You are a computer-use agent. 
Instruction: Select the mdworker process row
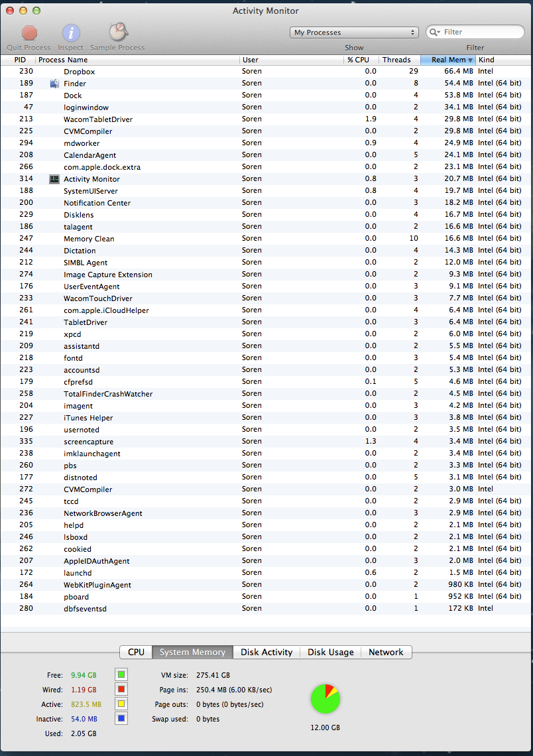click(x=266, y=143)
